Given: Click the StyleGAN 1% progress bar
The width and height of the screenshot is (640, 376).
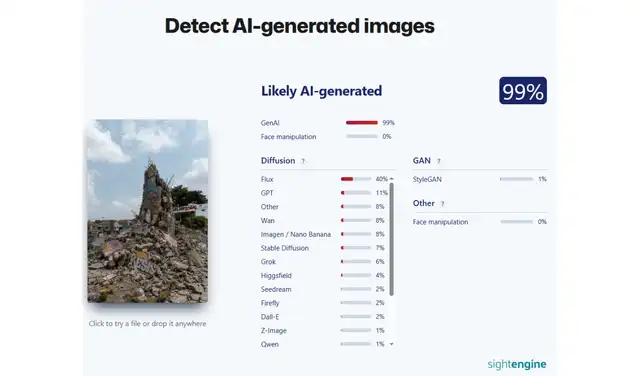Looking at the screenshot, I should click(517, 179).
